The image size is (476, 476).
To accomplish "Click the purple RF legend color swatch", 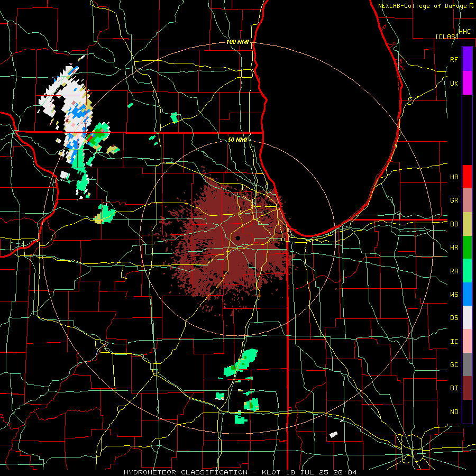I will 467,59.
